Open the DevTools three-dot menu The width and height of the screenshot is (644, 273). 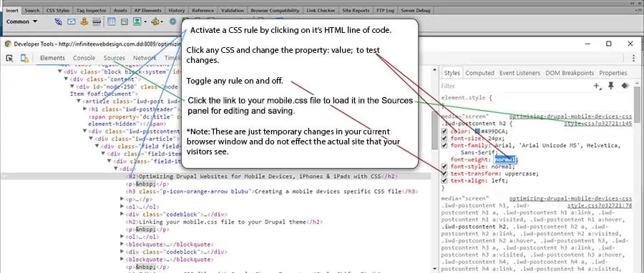coord(633,58)
